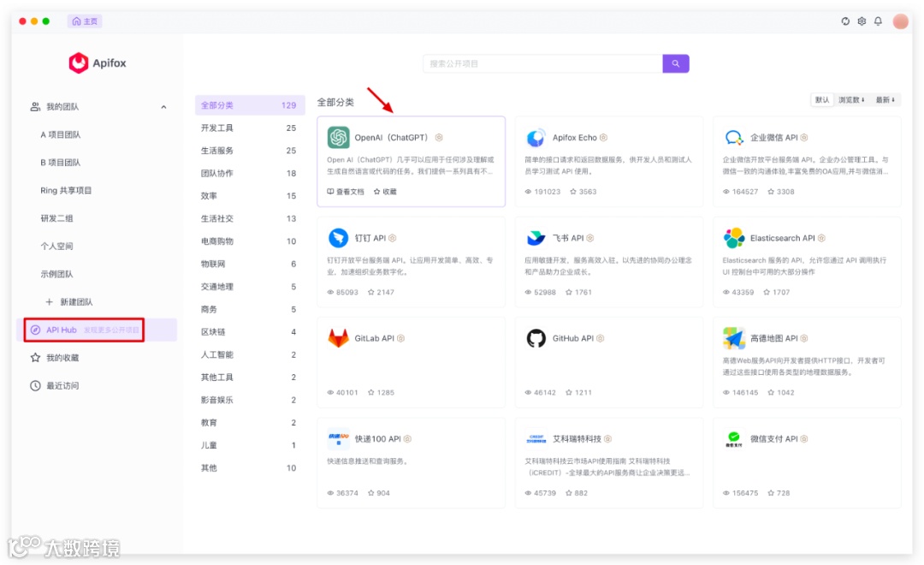This screenshot has height=565, width=924.
Task: Open 示例团队 in sidebar
Action: coord(56,274)
